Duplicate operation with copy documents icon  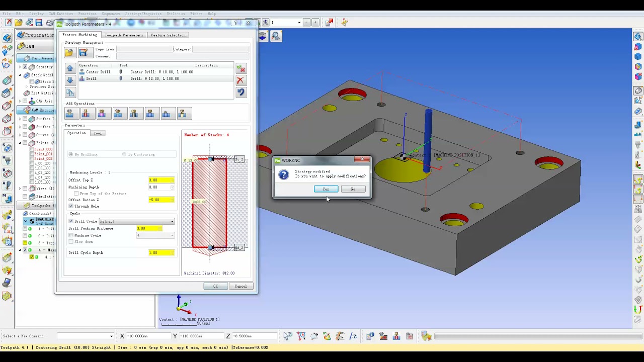click(x=70, y=93)
